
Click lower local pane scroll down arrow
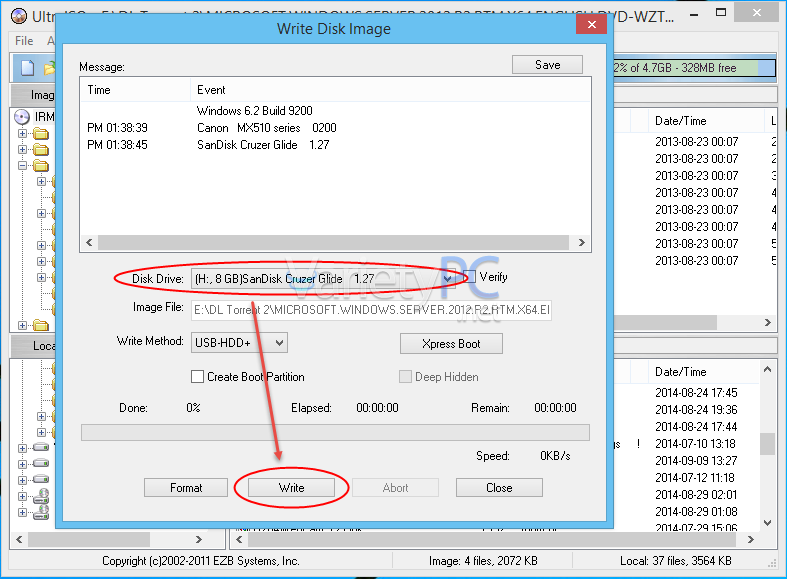tap(767, 523)
